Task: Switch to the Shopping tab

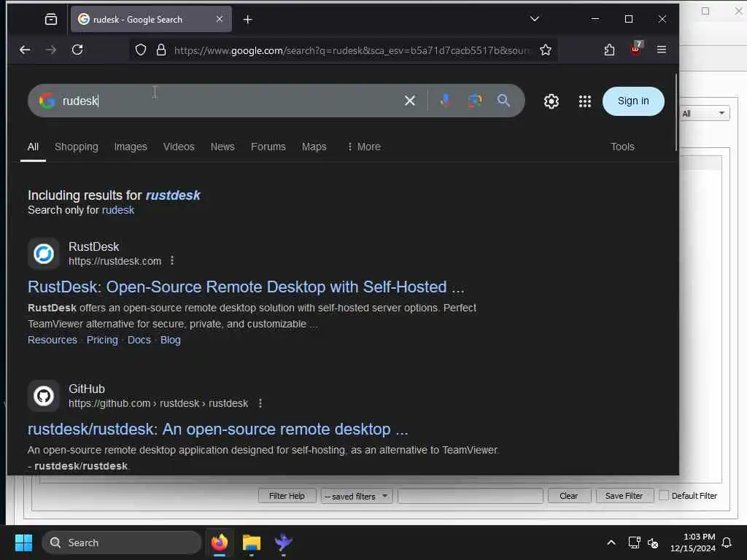Action: [x=76, y=147]
